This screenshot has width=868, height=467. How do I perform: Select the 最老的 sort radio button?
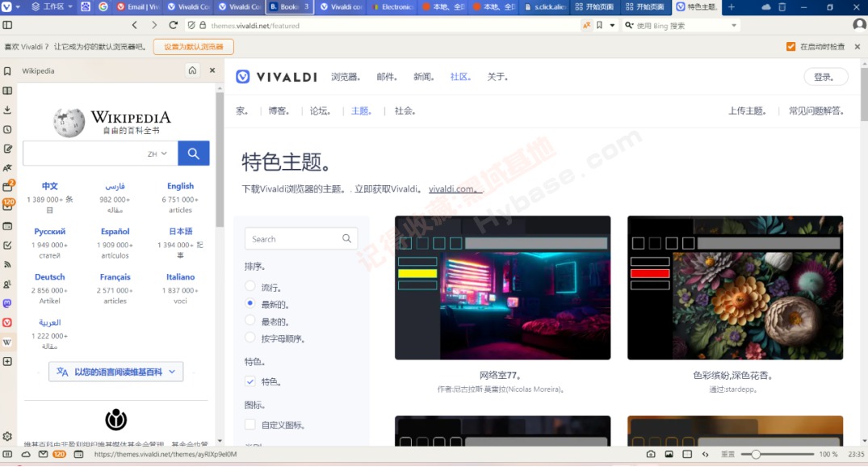pyautogui.click(x=250, y=320)
